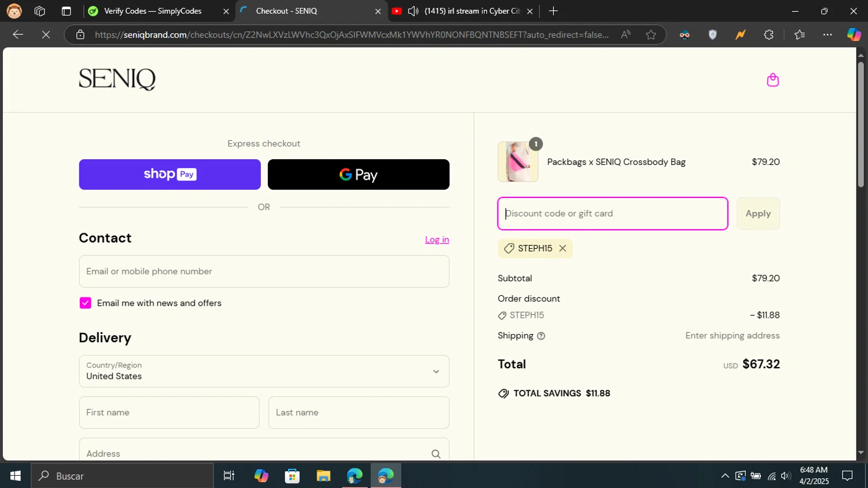The height and width of the screenshot is (488, 868).
Task: Expand the Country/Region dropdown
Action: pyautogui.click(x=264, y=371)
